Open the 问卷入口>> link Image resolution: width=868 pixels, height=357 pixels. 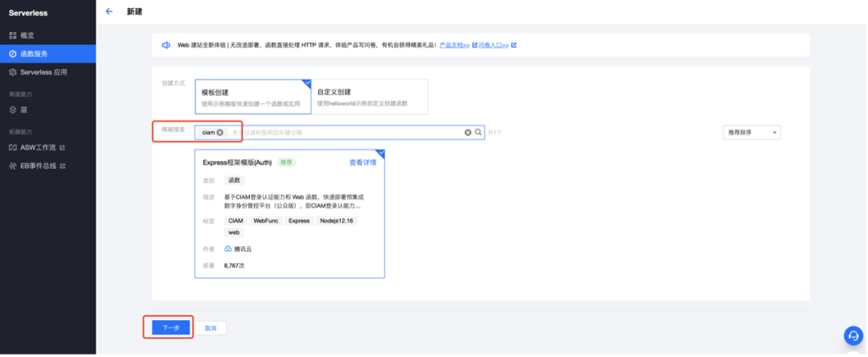(x=493, y=45)
